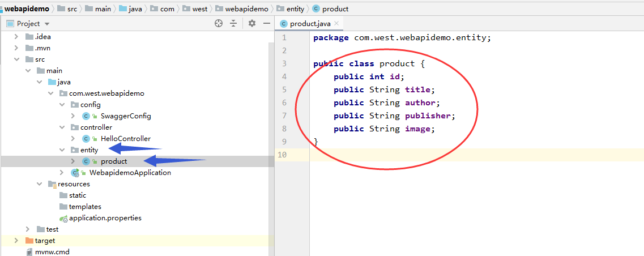This screenshot has width=644, height=256.
Task: Click the application.properties file icon
Action: point(63,218)
